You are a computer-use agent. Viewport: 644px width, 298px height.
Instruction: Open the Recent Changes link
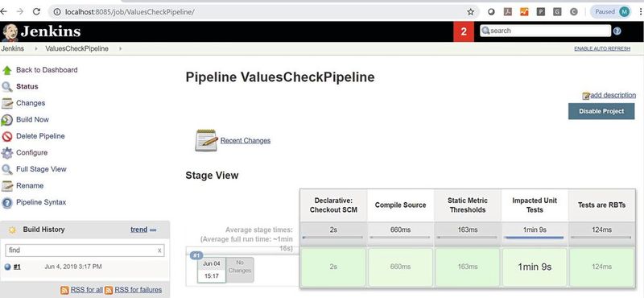click(246, 141)
